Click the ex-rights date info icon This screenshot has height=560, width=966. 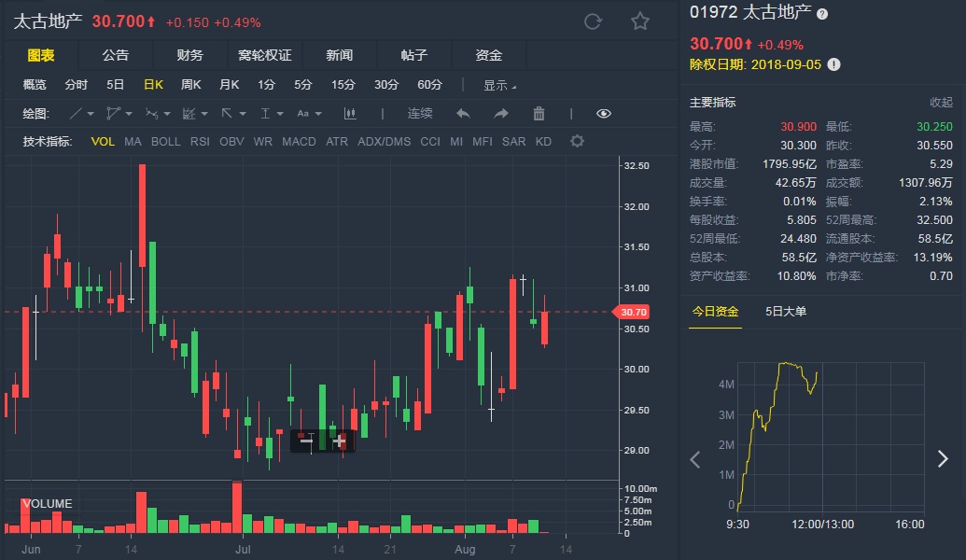833,64
